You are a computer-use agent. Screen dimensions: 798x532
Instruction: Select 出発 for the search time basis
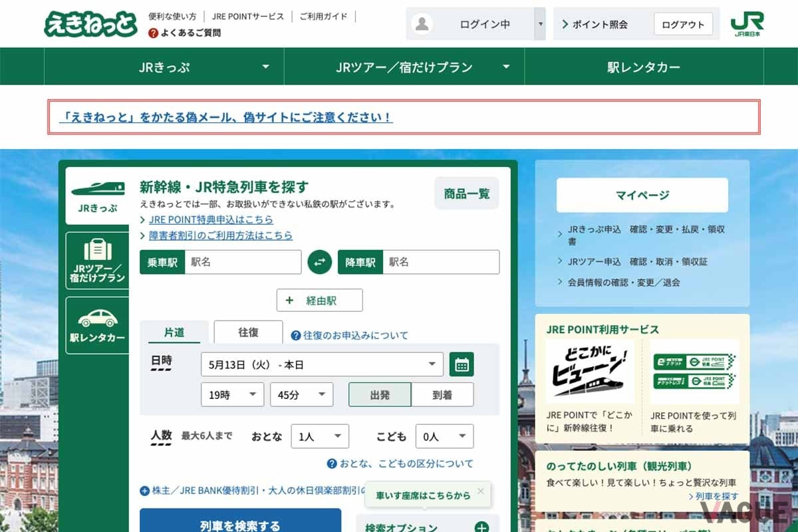[379, 394]
